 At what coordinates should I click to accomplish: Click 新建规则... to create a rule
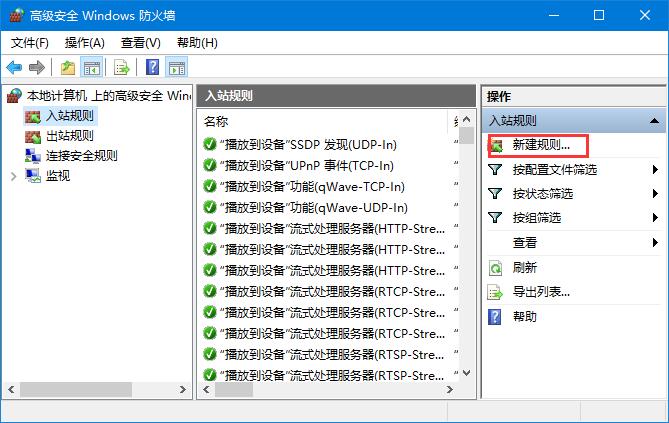click(541, 145)
